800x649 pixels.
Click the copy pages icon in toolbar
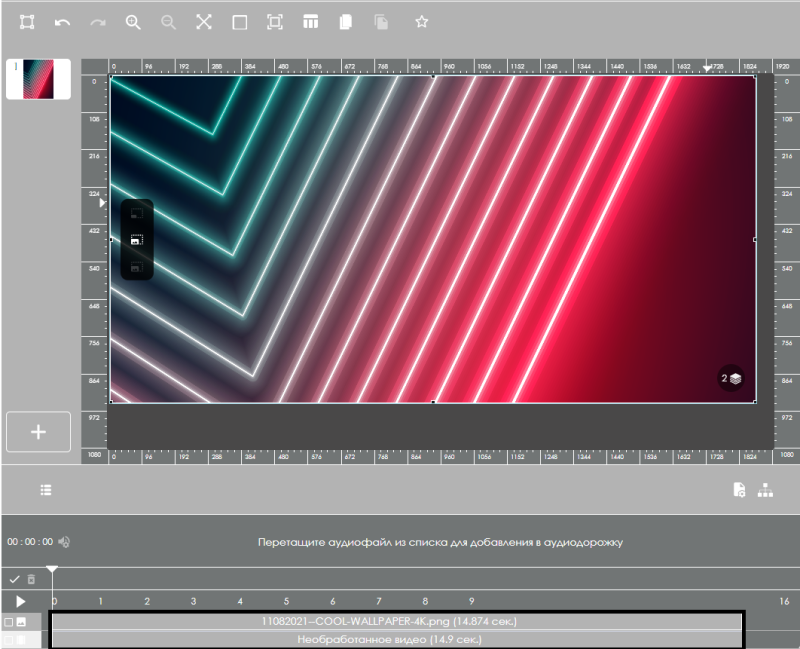tap(346, 21)
